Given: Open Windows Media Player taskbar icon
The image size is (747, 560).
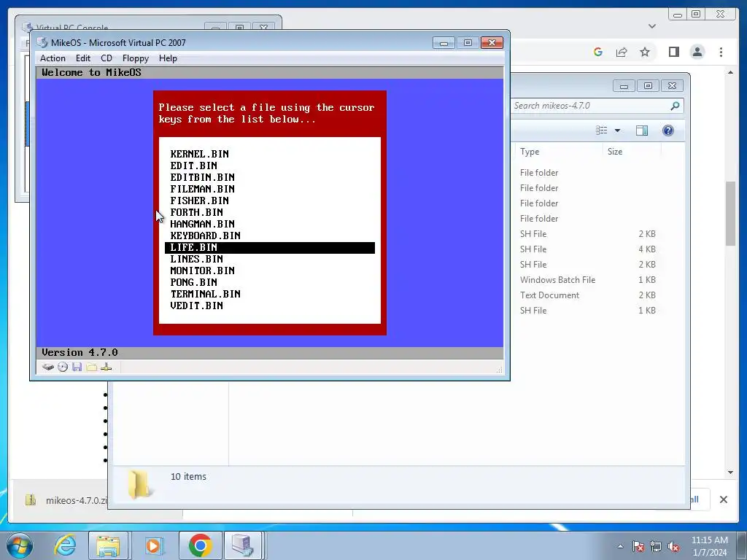Looking at the screenshot, I should click(x=153, y=545).
